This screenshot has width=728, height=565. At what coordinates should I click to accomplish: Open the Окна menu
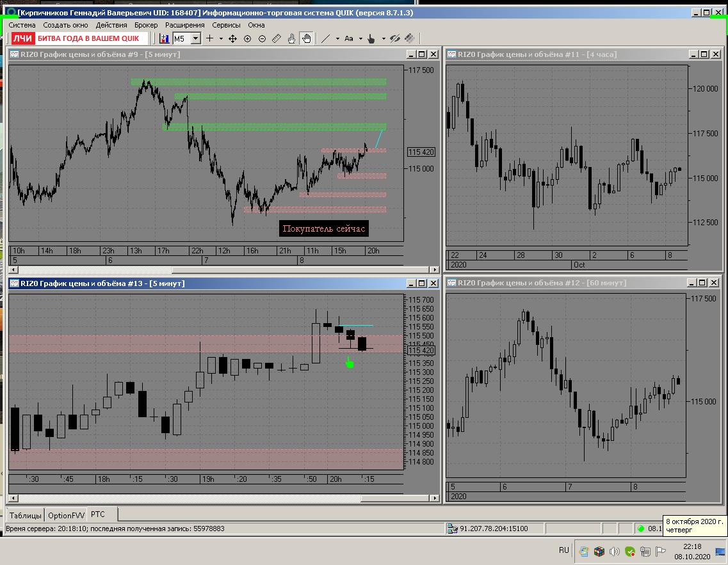(256, 25)
